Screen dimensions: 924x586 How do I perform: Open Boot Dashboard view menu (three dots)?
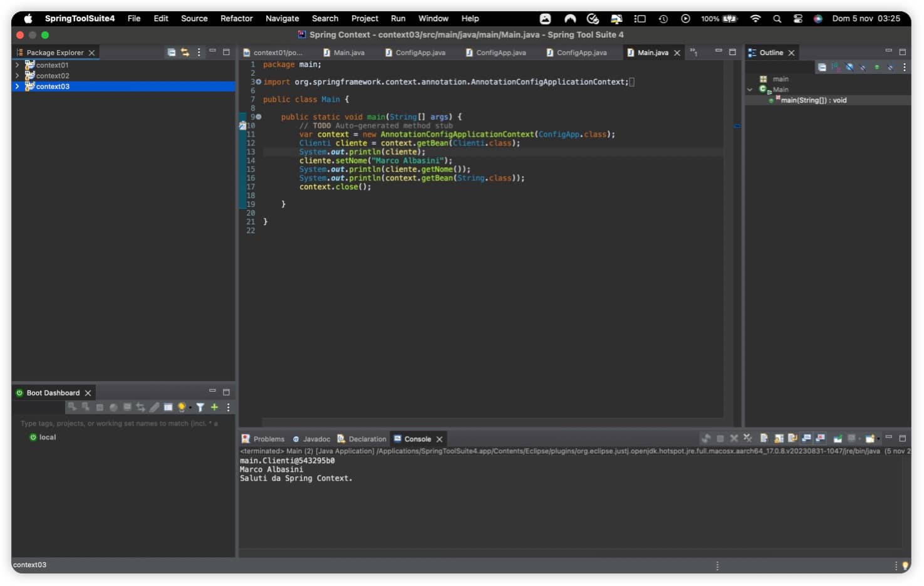pyautogui.click(x=228, y=407)
